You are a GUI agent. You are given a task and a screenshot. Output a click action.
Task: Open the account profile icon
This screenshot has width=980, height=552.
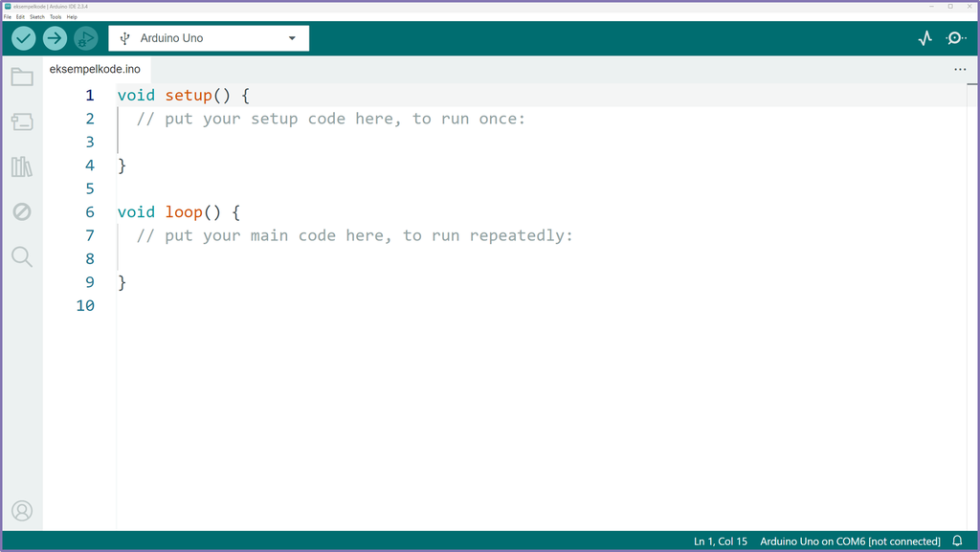tap(22, 511)
